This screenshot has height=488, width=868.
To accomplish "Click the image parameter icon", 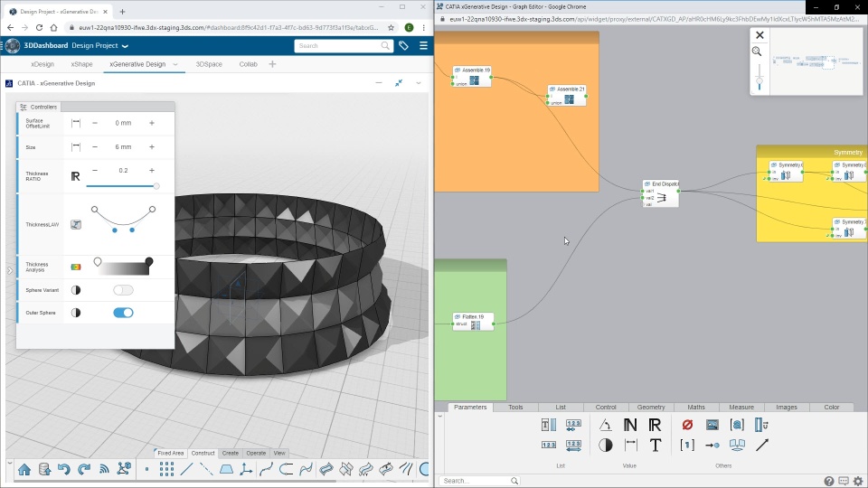I will coord(712,425).
